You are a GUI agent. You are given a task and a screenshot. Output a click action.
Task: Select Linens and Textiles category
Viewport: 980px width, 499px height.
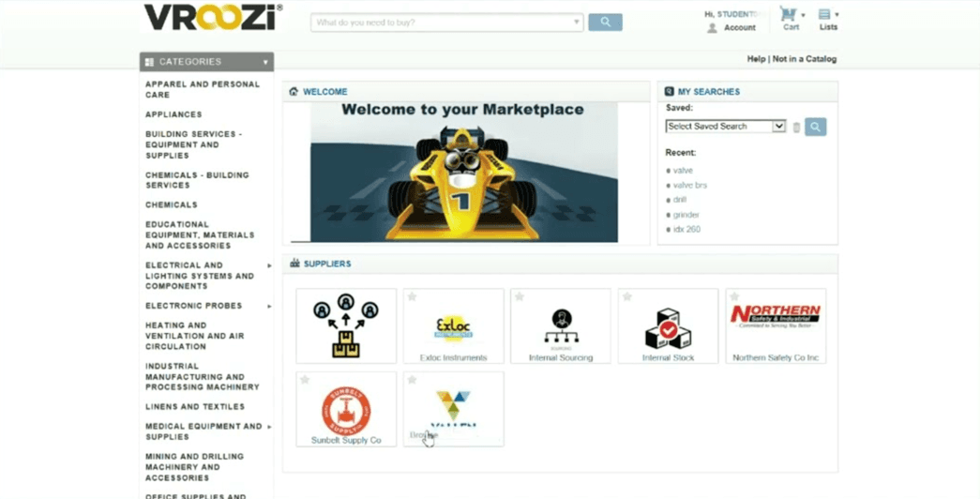tap(195, 406)
